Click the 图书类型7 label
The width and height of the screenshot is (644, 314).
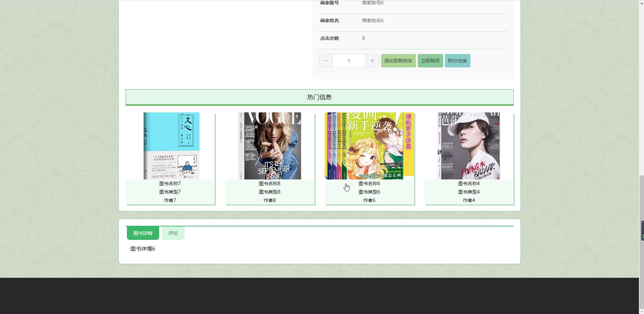(x=170, y=192)
